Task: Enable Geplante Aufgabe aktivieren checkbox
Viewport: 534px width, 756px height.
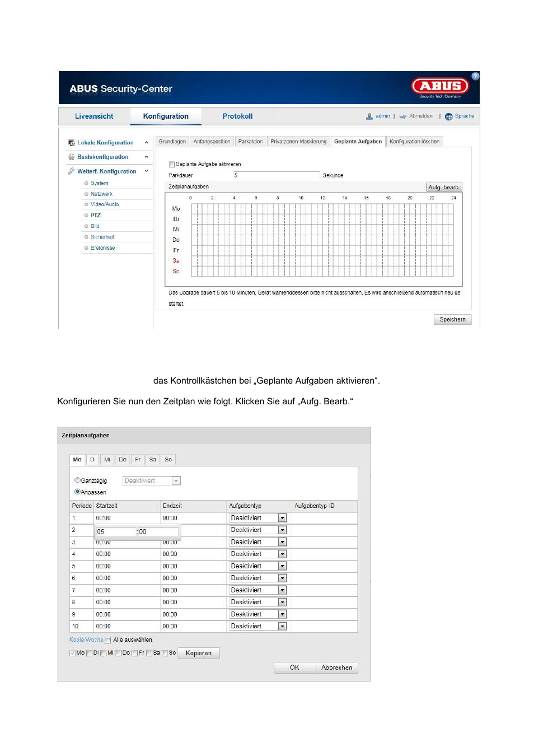Action: [172, 164]
